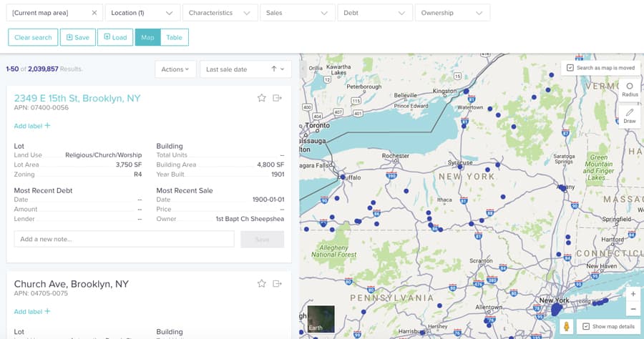Switch to Table view
The height and width of the screenshot is (339, 644).
coord(174,37)
